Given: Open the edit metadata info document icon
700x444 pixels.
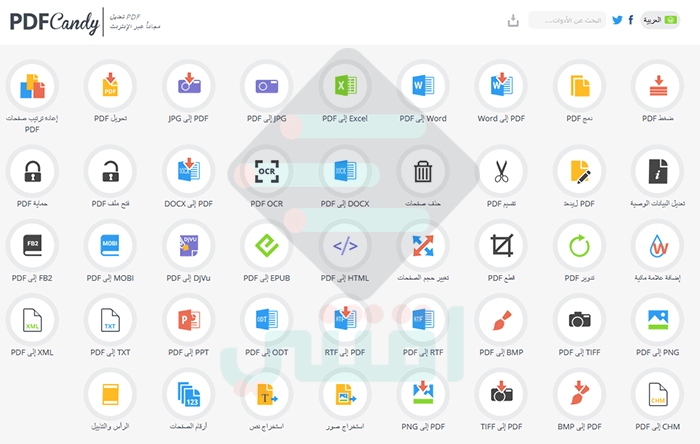Looking at the screenshot, I should tap(658, 171).
